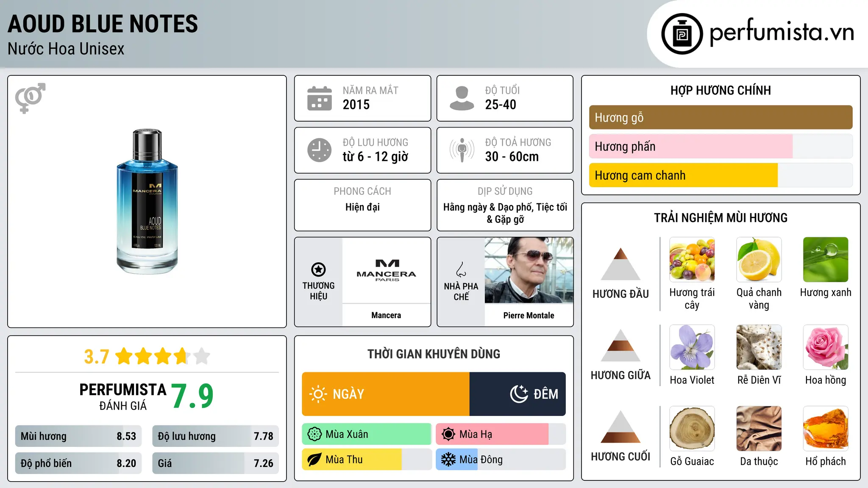Click the snowflake icon for Mùa Đông
This screenshot has height=488, width=868.
coord(448,460)
